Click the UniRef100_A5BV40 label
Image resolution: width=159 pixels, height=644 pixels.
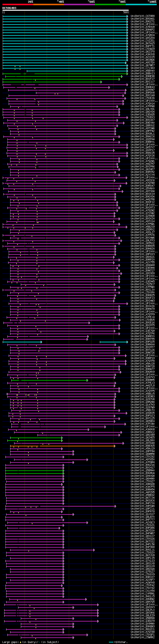point(143,71)
